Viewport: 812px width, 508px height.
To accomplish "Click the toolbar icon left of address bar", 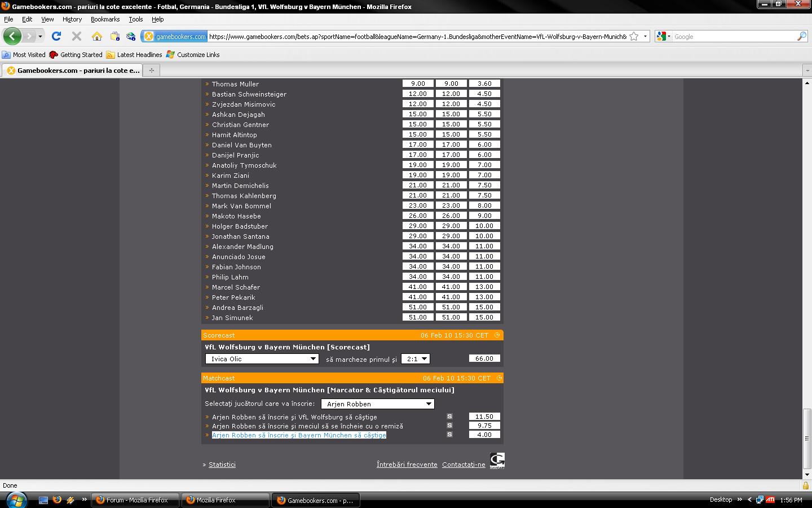I will (x=131, y=36).
